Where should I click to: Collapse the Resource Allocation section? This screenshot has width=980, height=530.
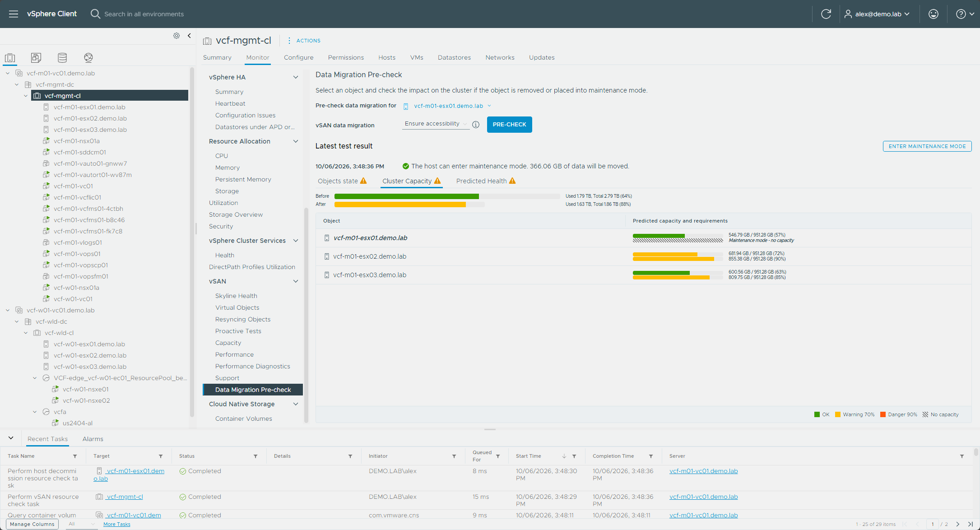[x=296, y=141]
